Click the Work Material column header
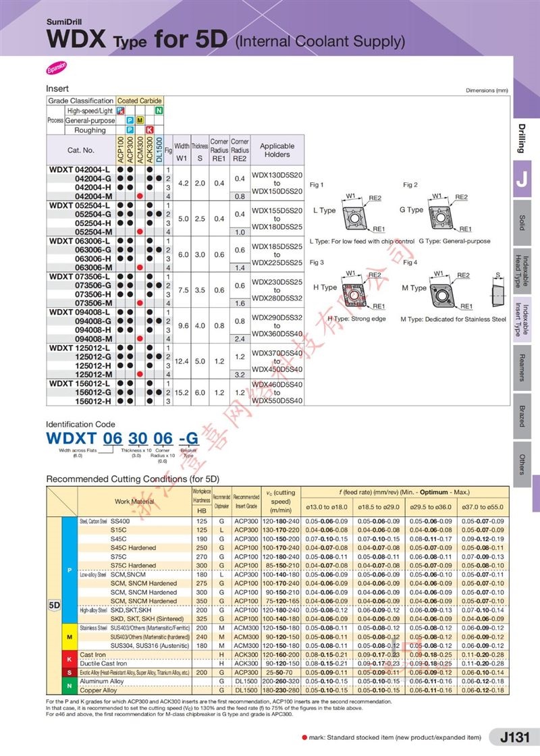This screenshot has width=540, height=756. point(134,502)
